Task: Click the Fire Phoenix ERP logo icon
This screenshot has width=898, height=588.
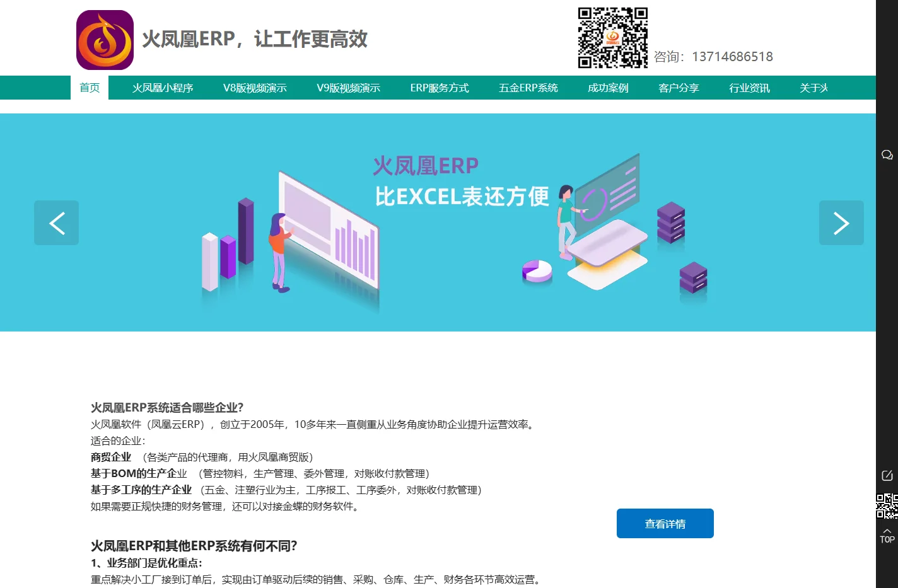Action: [x=105, y=40]
